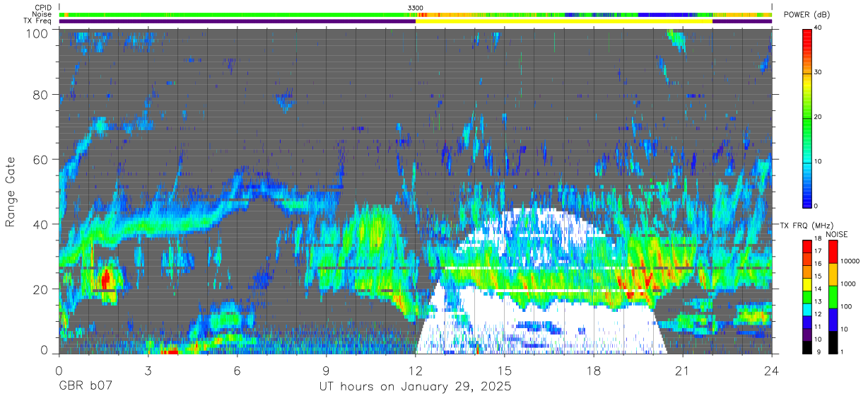The image size is (868, 401).
Task: Pick the orange swatch in the NOISE legend
Action: point(833,274)
